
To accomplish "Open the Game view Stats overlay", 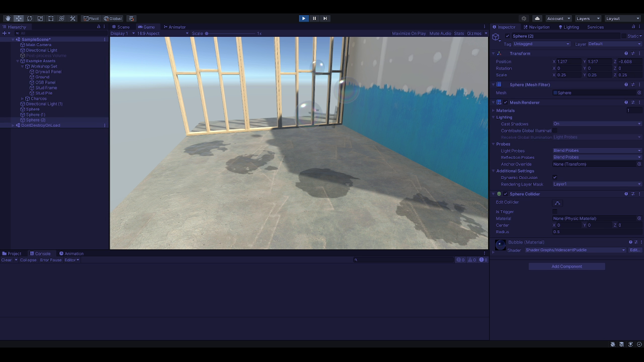I will point(459,34).
